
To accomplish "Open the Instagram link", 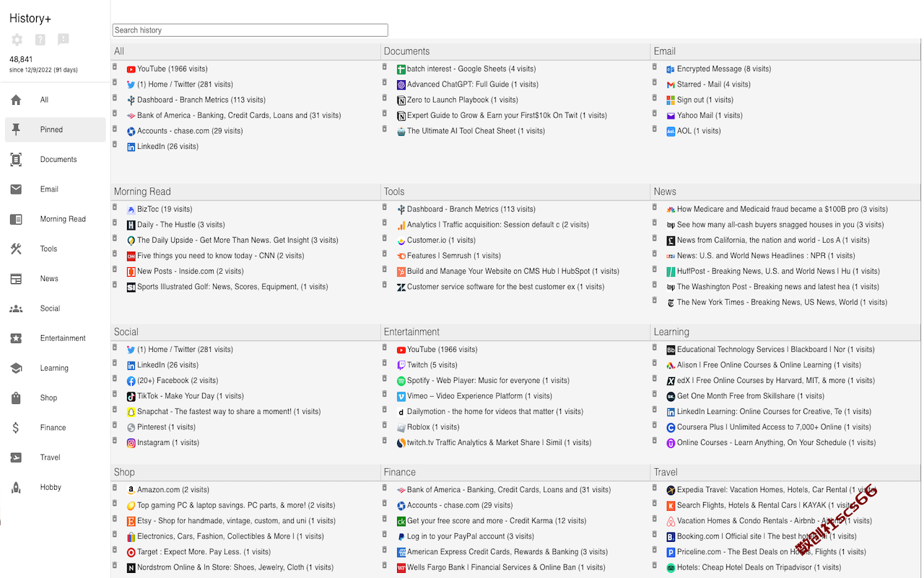I will [x=168, y=443].
